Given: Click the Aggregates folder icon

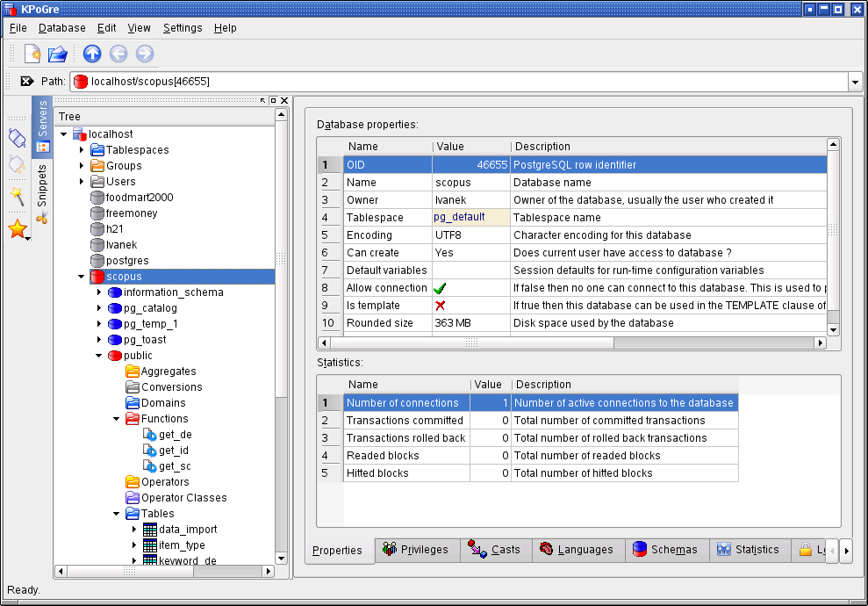Looking at the screenshot, I should (x=133, y=372).
